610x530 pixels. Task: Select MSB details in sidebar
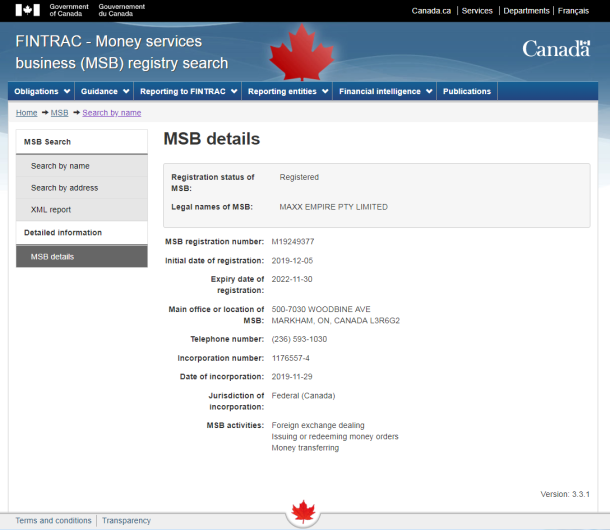pos(82,257)
